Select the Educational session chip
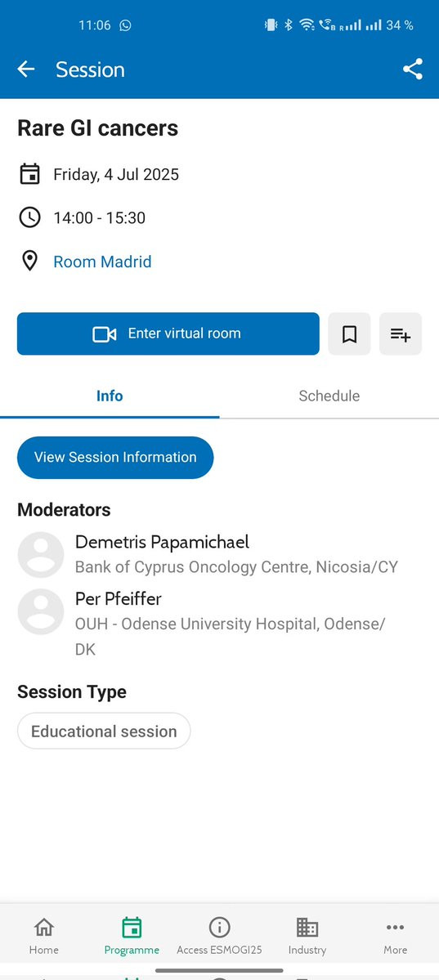This screenshot has width=439, height=980. pos(104,731)
